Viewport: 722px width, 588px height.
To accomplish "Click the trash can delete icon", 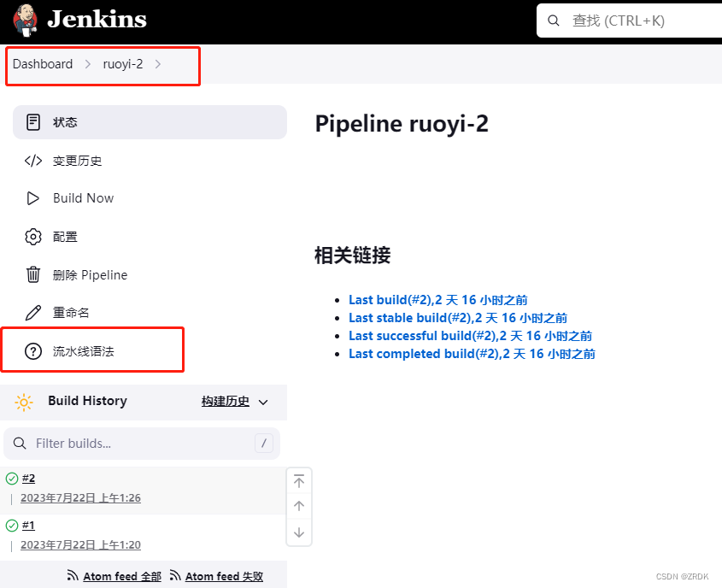I will [x=33, y=274].
